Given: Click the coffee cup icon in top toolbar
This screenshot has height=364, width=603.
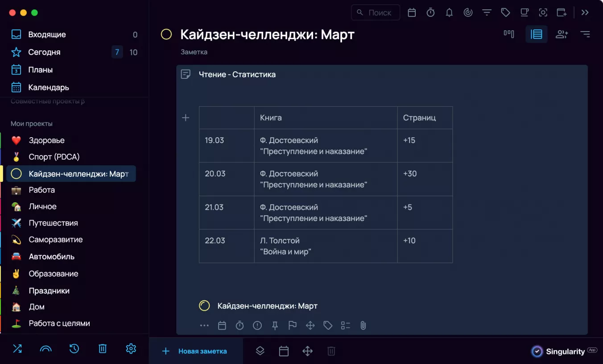Looking at the screenshot, I should pos(525,12).
